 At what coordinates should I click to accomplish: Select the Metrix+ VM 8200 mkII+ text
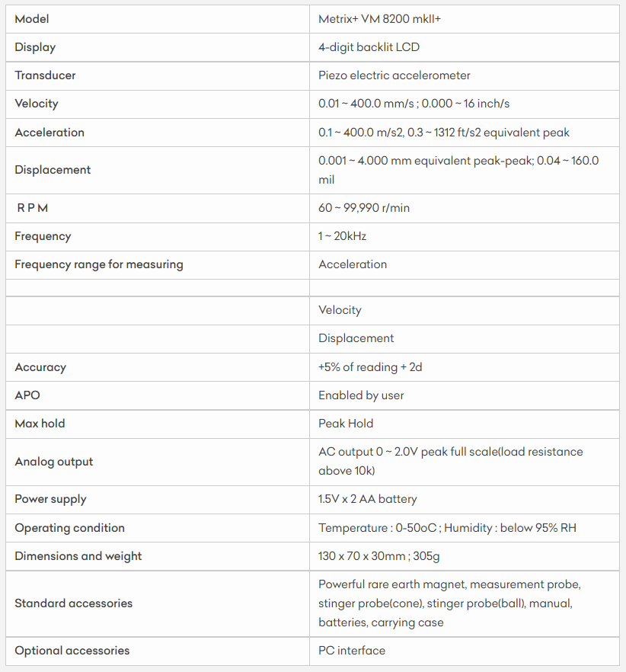(379, 18)
